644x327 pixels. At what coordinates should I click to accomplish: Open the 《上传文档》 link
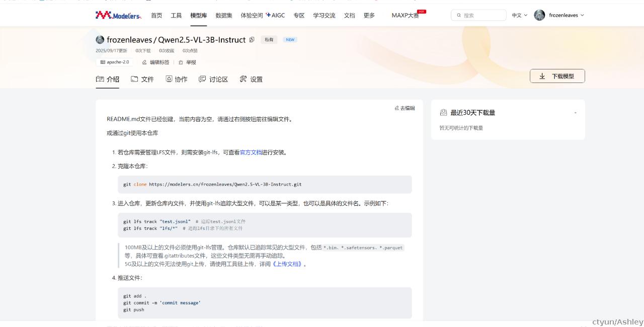click(287, 264)
